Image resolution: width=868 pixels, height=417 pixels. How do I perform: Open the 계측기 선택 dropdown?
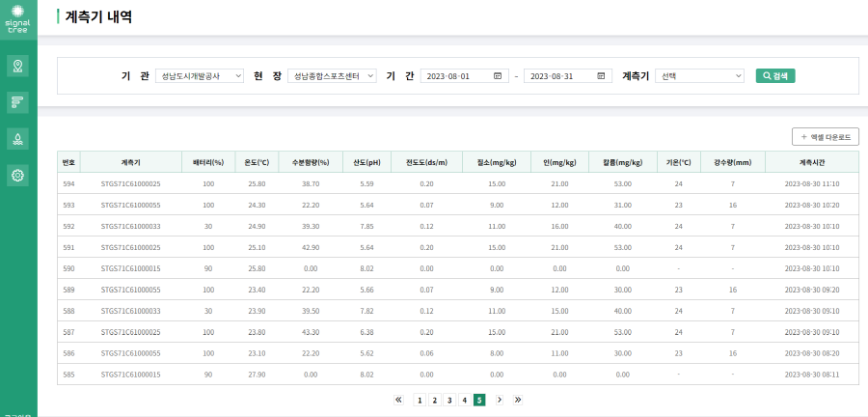pos(699,76)
